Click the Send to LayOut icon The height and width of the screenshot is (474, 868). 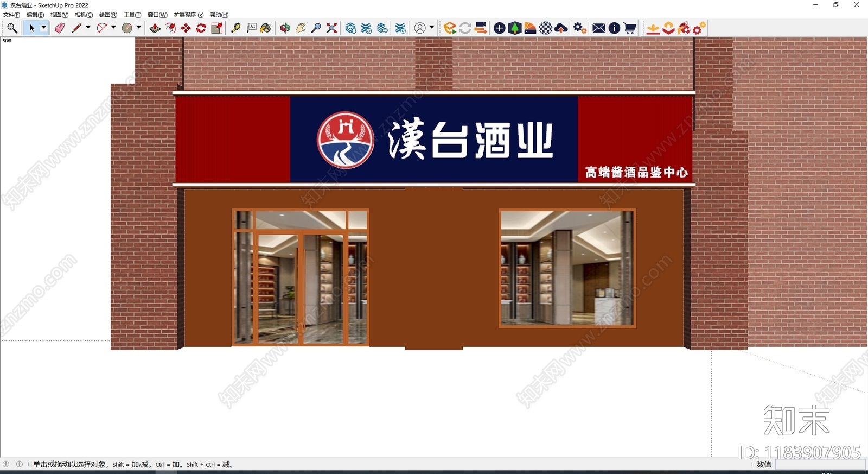point(382,28)
